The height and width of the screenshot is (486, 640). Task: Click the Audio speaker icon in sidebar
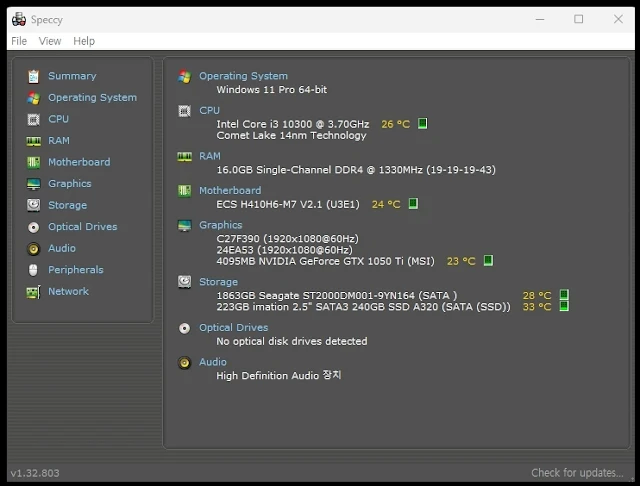[33, 249]
